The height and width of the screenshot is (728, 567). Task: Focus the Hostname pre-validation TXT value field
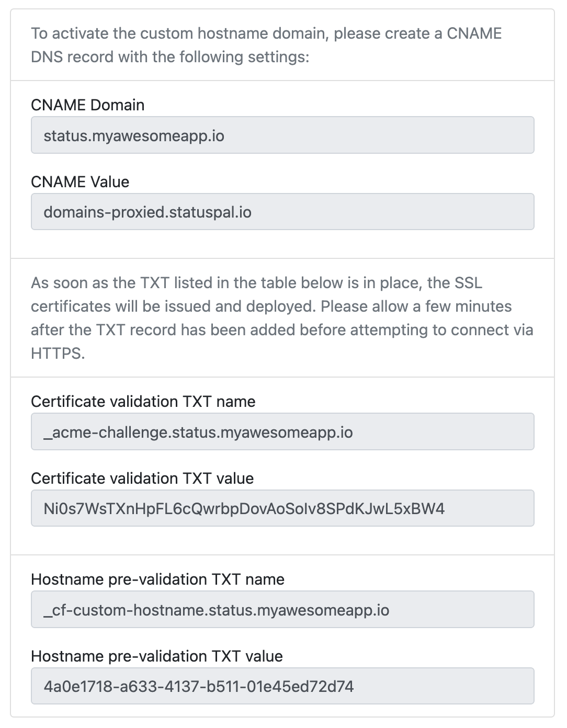282,686
